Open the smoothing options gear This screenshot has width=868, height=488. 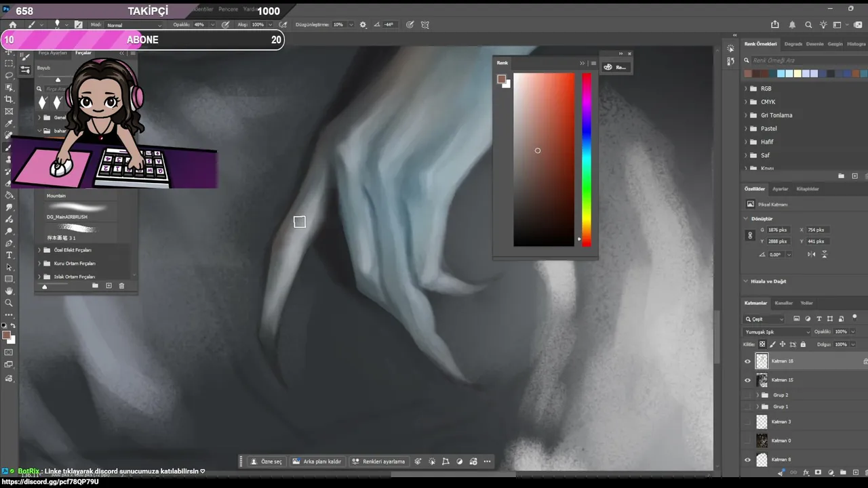363,25
